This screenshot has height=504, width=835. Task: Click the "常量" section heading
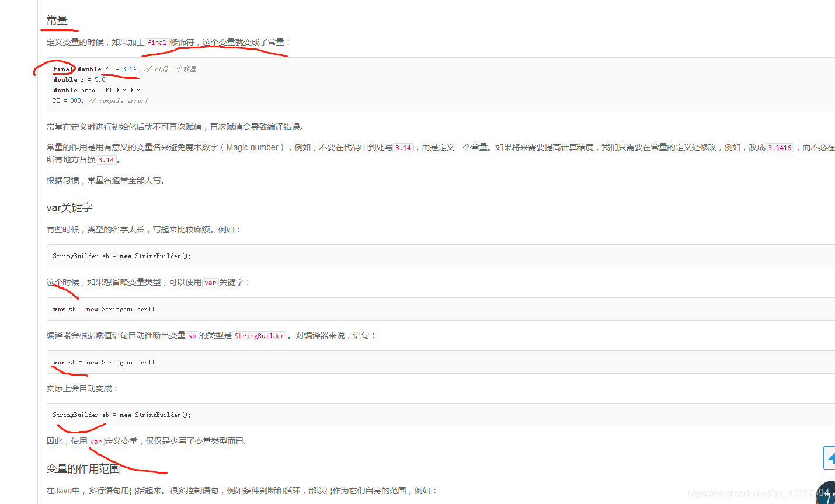(57, 20)
